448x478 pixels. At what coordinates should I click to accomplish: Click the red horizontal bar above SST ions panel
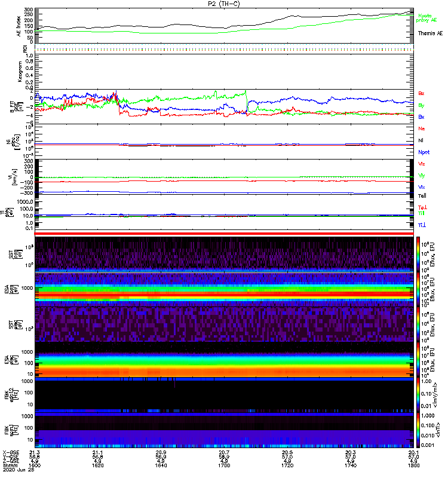coord(224,234)
